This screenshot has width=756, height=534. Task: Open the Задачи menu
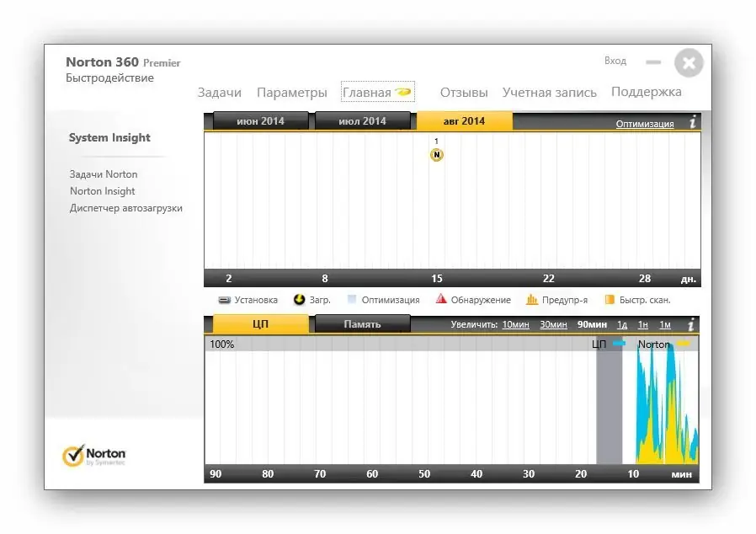click(220, 92)
